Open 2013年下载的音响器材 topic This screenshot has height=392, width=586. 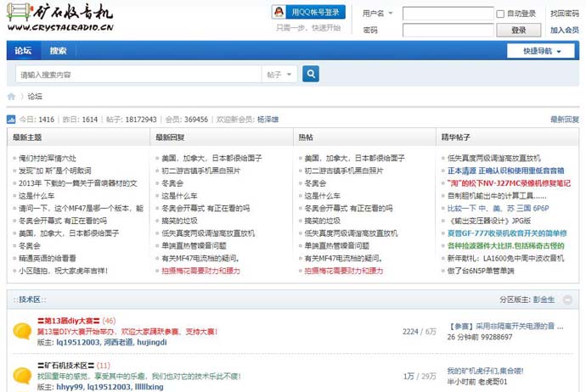(x=78, y=183)
